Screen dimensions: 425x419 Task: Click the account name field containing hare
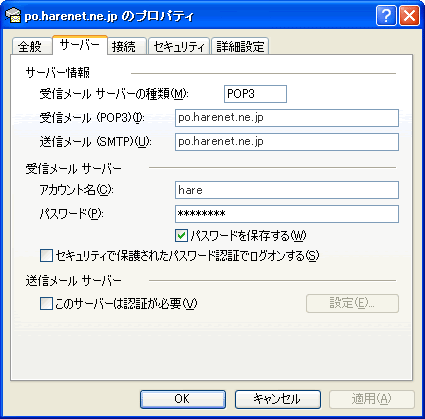287,190
